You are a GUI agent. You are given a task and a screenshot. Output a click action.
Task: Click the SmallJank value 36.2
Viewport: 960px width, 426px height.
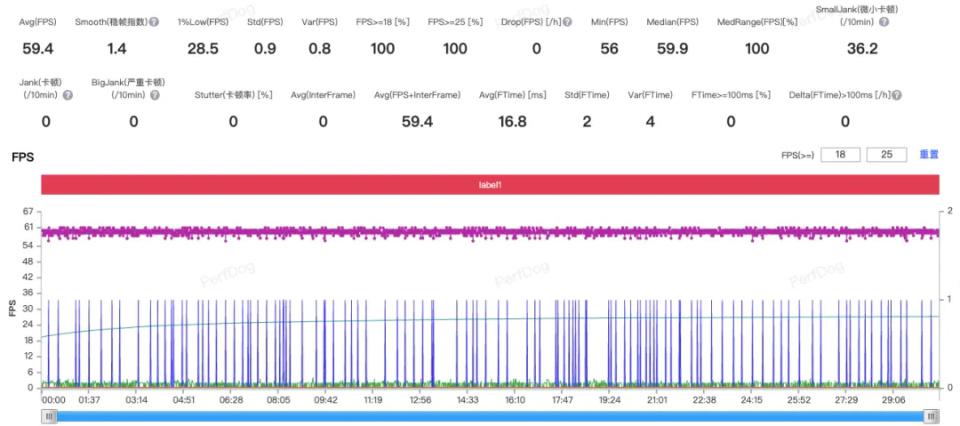[x=861, y=48]
